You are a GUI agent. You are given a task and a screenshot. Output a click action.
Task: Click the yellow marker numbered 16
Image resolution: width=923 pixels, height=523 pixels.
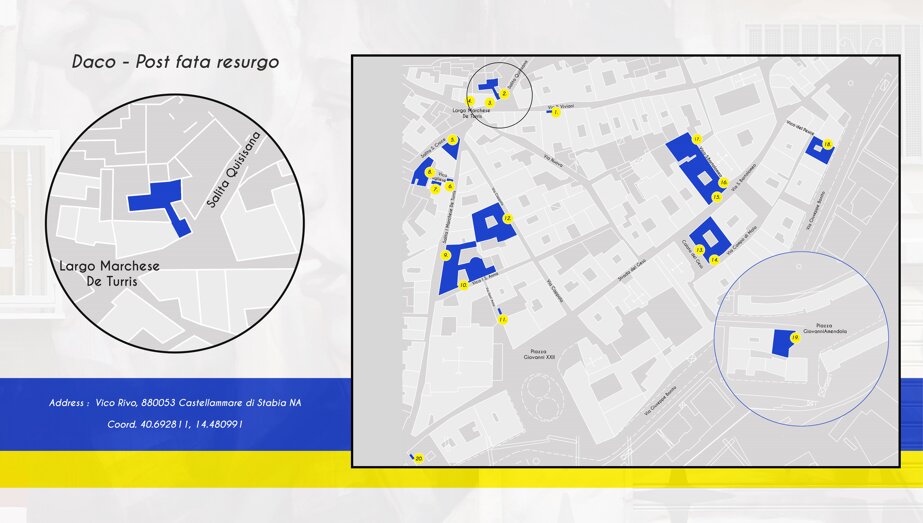click(723, 183)
